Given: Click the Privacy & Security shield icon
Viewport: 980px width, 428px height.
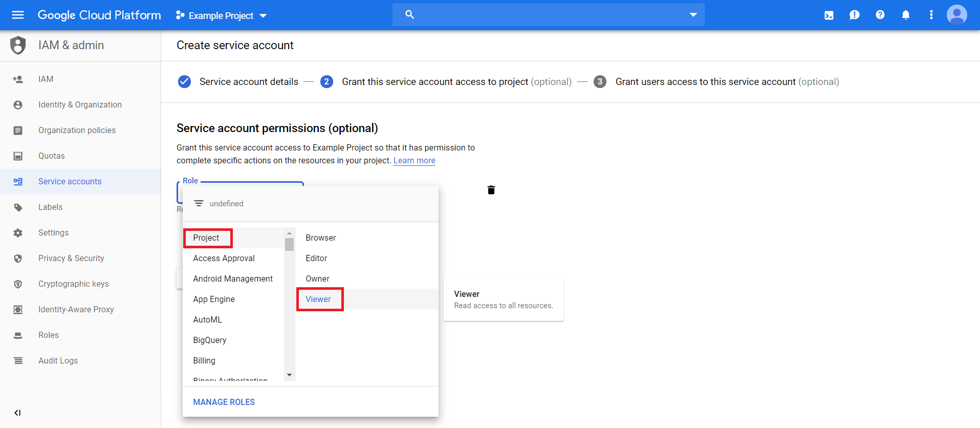Looking at the screenshot, I should tap(18, 259).
